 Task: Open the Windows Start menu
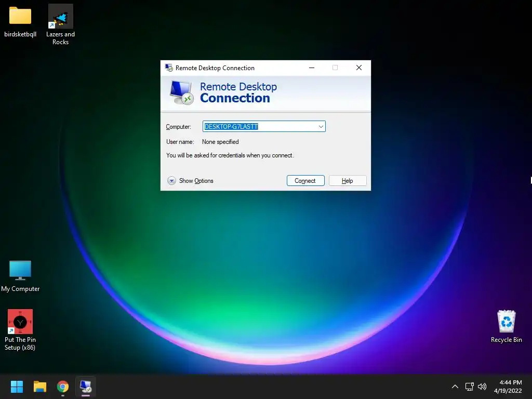[17, 387]
